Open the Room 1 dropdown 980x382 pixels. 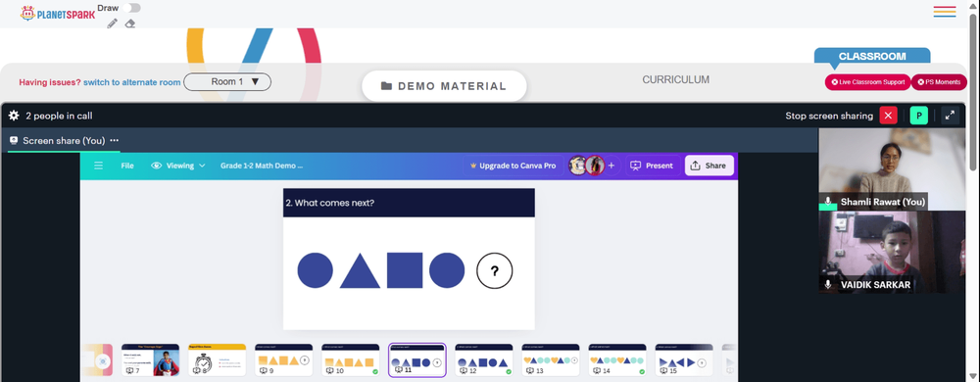(x=227, y=81)
